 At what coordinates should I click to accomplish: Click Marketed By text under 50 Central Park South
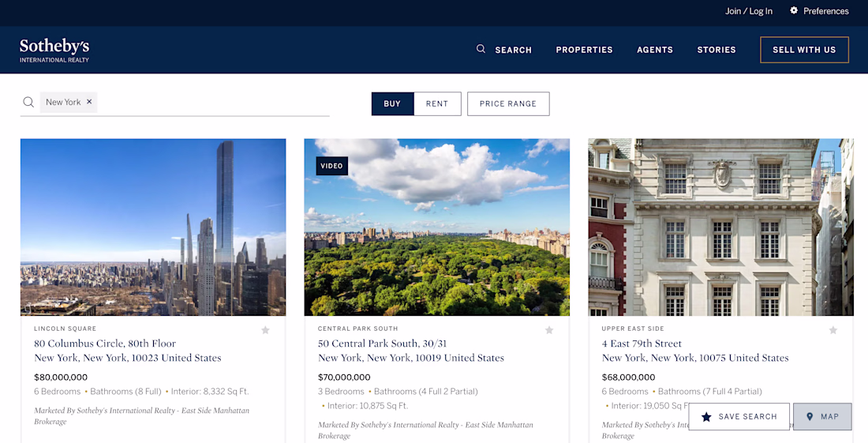pyautogui.click(x=425, y=430)
